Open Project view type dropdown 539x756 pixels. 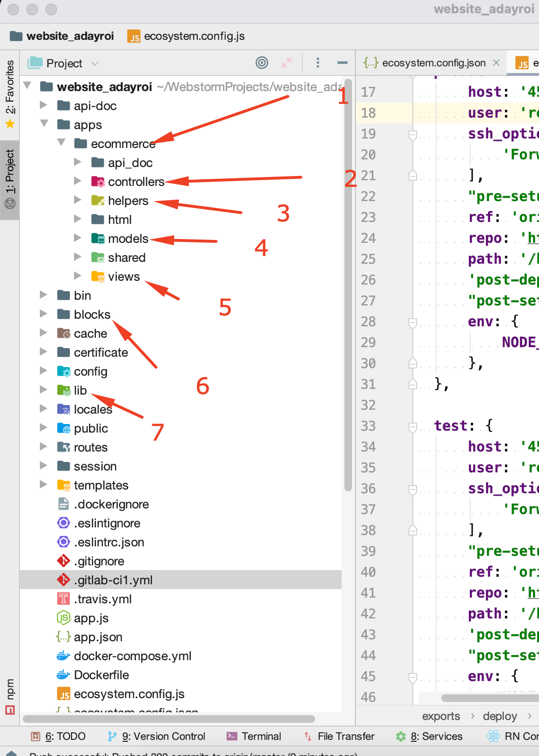(95, 64)
